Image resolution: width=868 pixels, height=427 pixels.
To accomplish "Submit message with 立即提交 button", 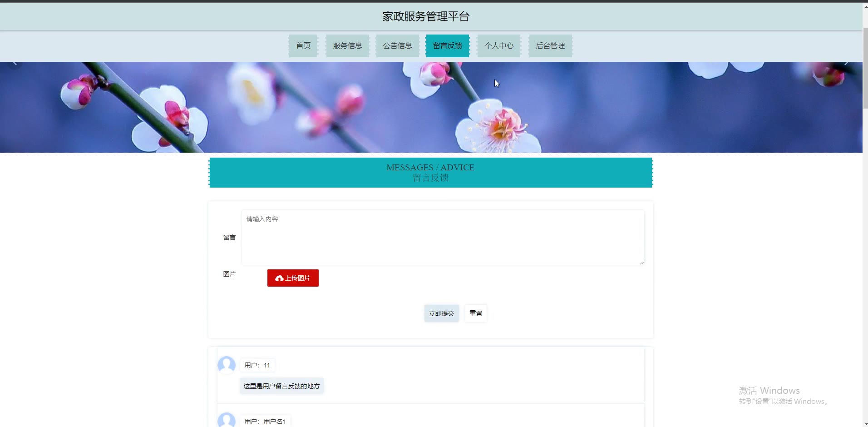I will pyautogui.click(x=441, y=313).
